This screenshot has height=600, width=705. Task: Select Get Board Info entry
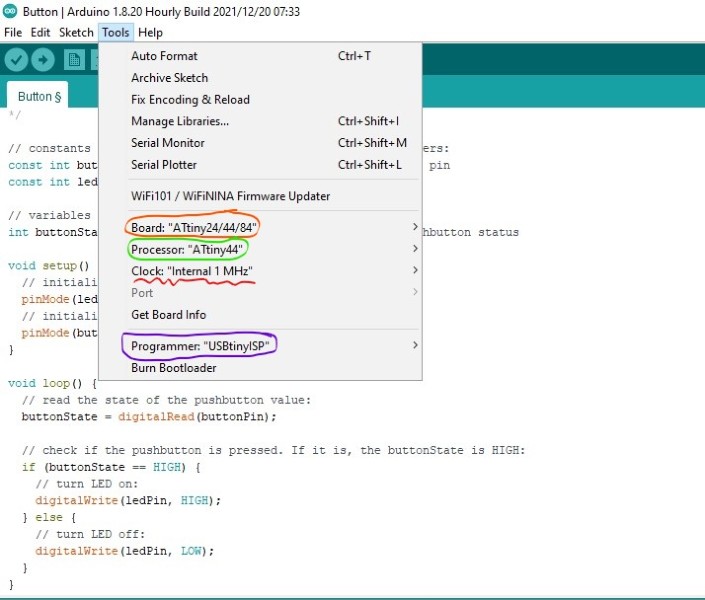click(260, 314)
